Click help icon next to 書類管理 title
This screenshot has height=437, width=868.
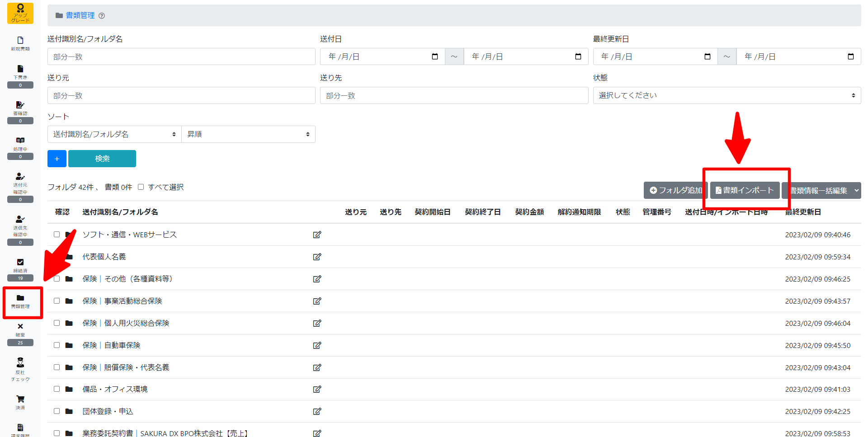[102, 16]
